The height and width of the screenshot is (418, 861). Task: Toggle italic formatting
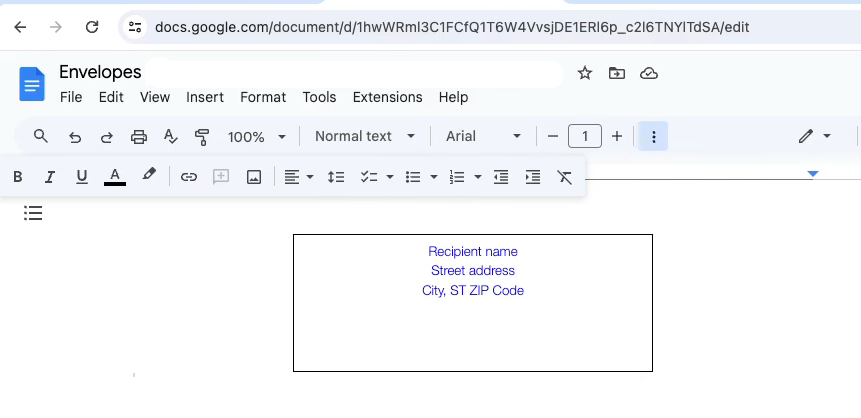[x=49, y=177]
